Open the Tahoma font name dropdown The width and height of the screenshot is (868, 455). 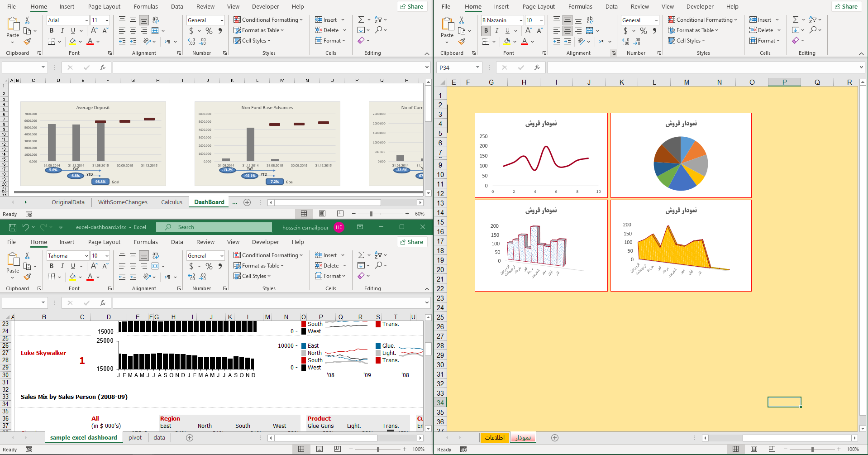(x=86, y=256)
